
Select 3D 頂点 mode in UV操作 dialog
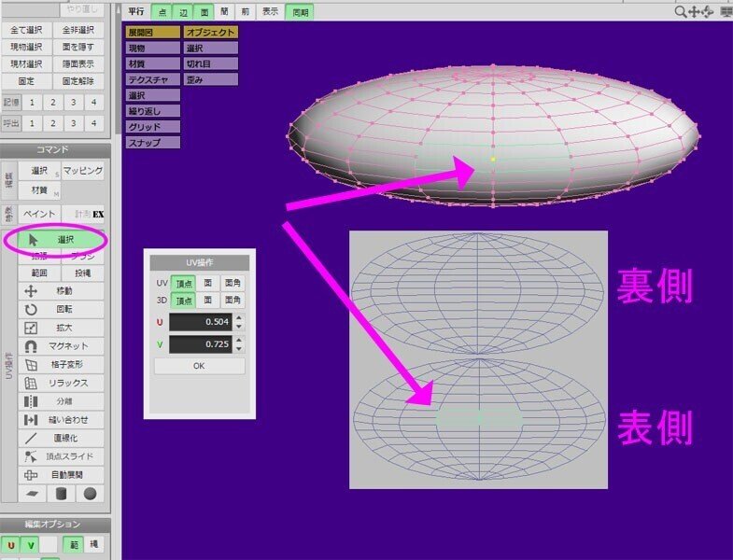click(184, 301)
